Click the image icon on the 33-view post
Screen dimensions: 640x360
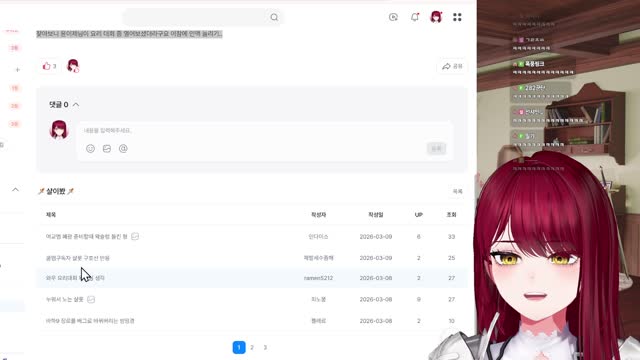click(x=135, y=236)
